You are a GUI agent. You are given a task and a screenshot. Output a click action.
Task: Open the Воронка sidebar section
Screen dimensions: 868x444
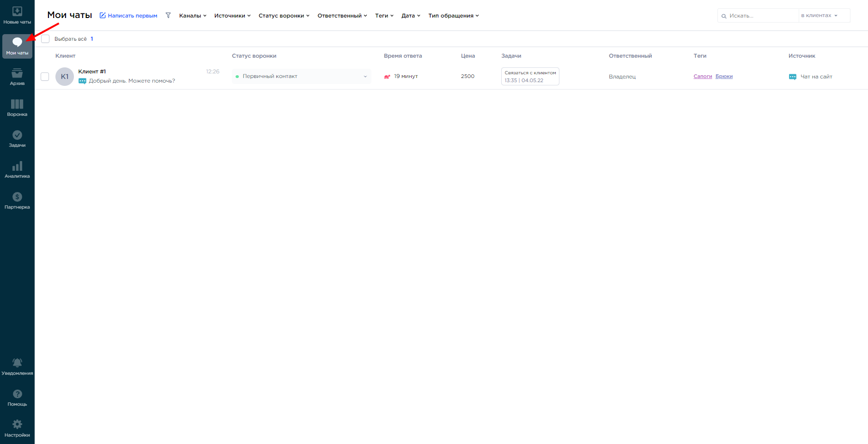tap(17, 108)
